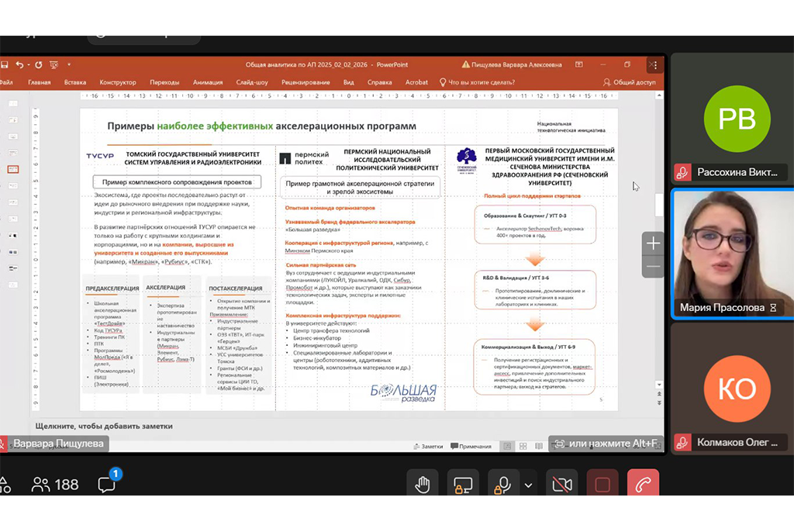
Task: Select the red-outlined current slide thumbnail
Action: point(13,169)
